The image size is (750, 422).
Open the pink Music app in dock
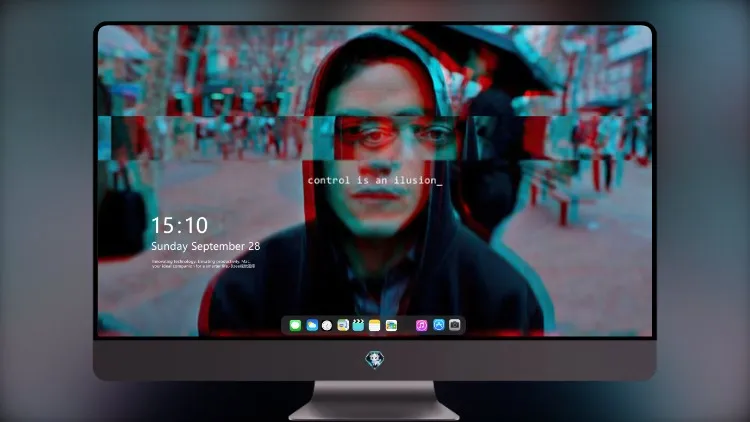[x=421, y=325]
